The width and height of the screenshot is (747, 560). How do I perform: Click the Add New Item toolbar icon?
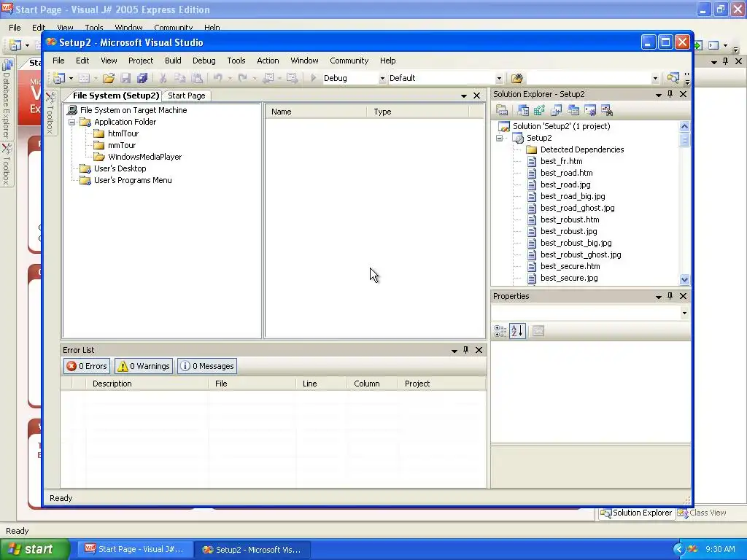click(x=85, y=78)
